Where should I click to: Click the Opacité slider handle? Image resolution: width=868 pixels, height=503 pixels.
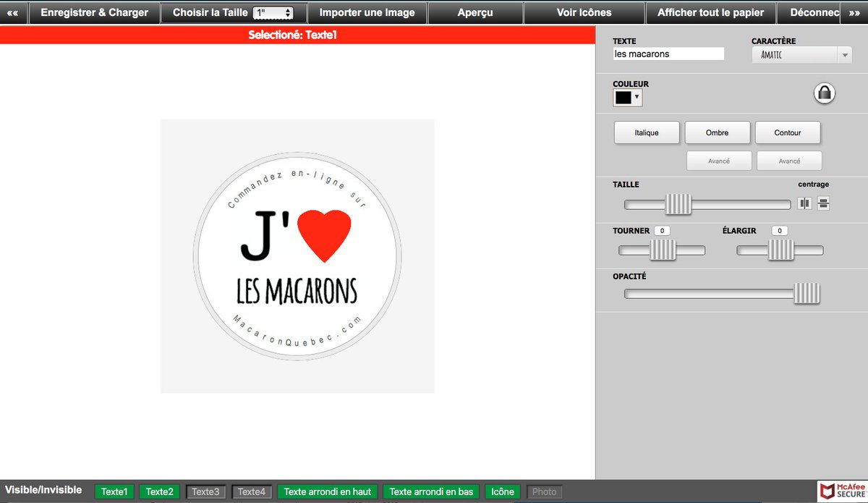coord(807,294)
